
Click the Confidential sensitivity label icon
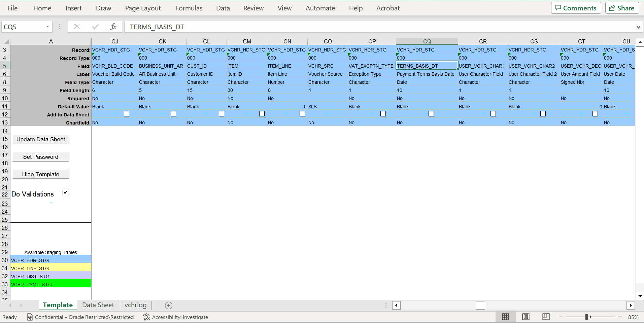pyautogui.click(x=29, y=317)
